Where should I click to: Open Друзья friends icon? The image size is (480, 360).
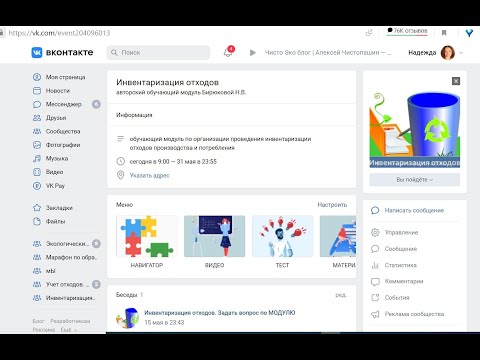point(37,118)
